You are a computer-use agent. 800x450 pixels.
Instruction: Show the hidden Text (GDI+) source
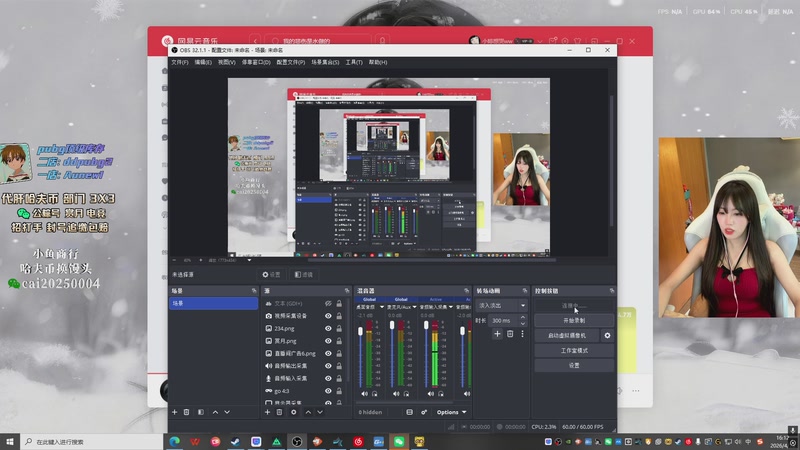click(x=328, y=304)
